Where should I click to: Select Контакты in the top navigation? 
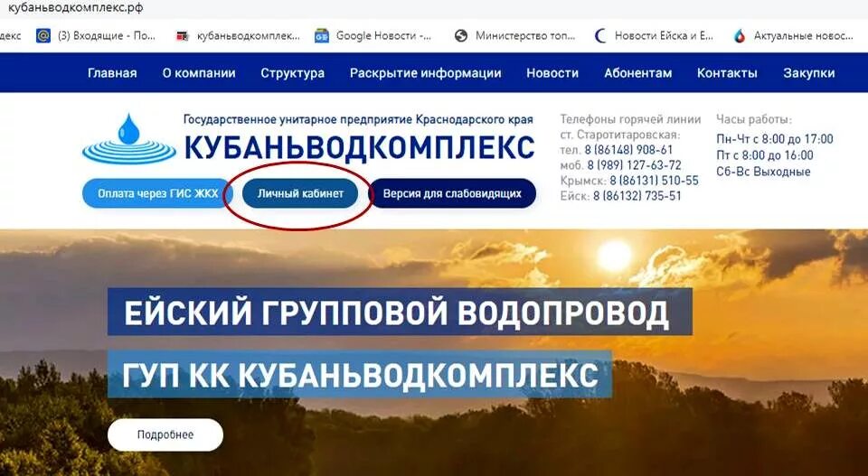[727, 73]
